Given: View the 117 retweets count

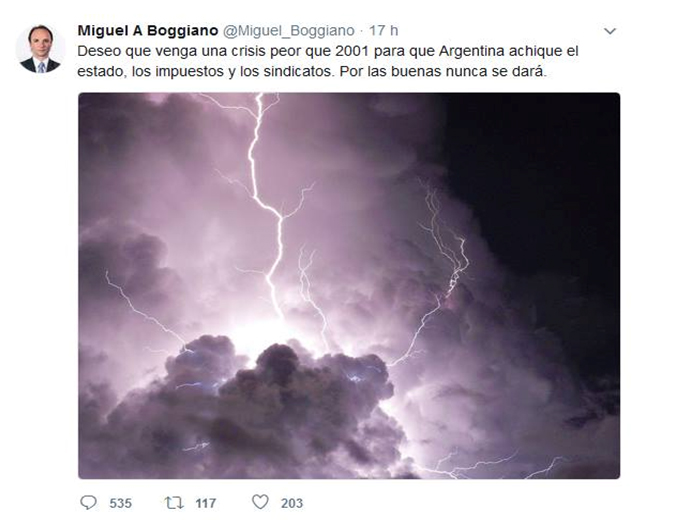Looking at the screenshot, I should (205, 503).
